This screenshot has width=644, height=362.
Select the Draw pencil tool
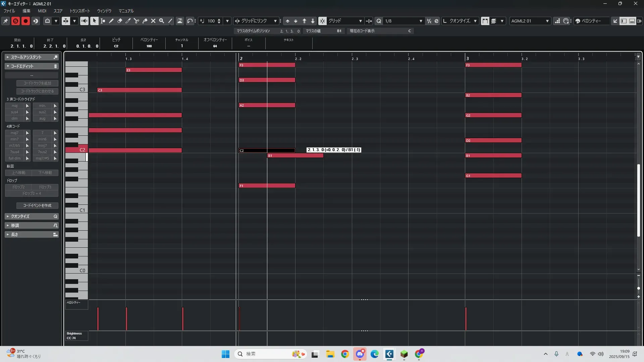111,21
